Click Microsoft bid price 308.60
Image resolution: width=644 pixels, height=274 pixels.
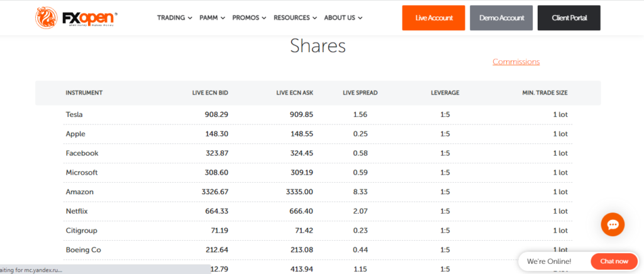(217, 173)
